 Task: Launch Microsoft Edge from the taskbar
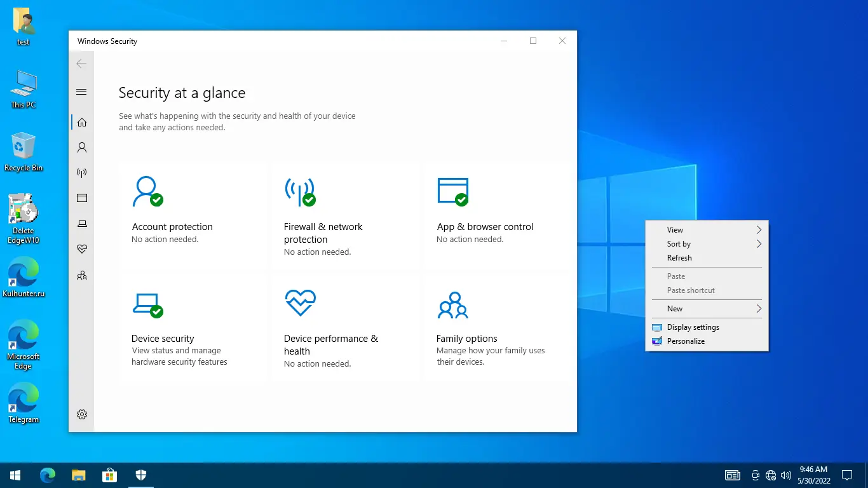pyautogui.click(x=47, y=475)
